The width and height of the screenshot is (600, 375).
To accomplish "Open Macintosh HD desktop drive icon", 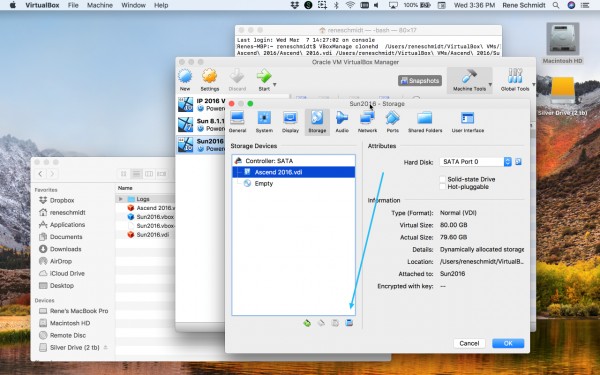I will point(562,43).
